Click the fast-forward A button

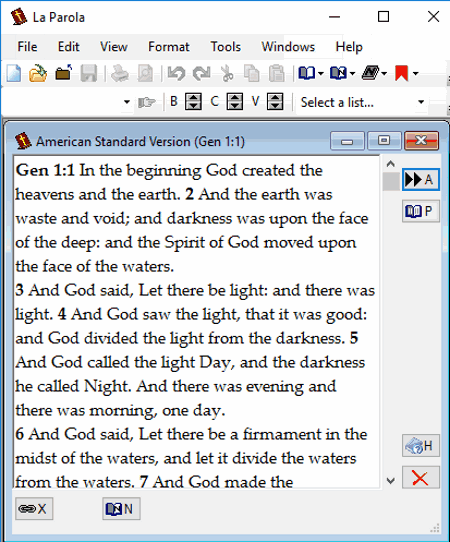[x=421, y=180]
